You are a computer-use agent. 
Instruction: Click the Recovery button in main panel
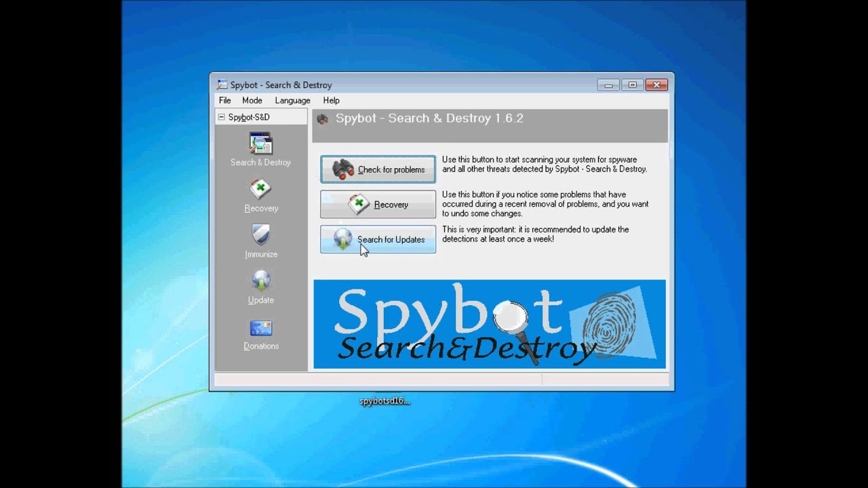378,205
